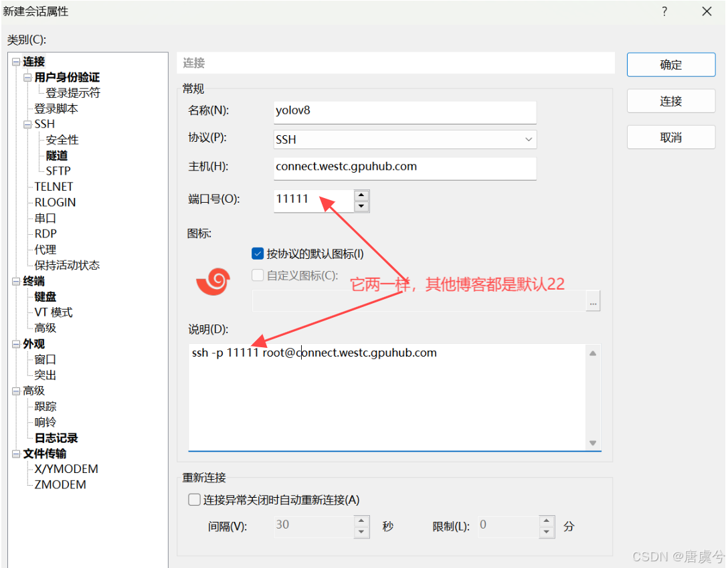Select 用户身份验证 in category tree
This screenshot has width=728, height=568.
68,77
